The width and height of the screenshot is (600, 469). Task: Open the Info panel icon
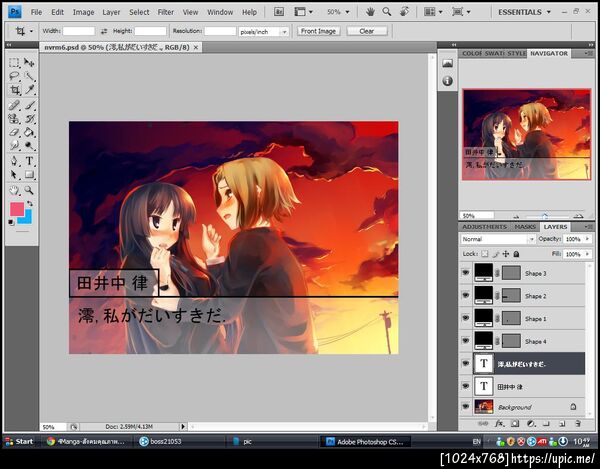point(447,81)
